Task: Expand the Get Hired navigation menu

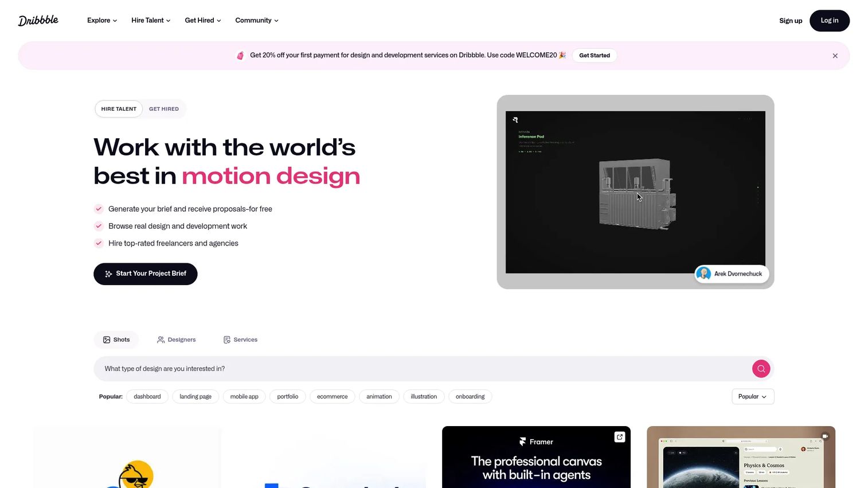Action: [x=203, y=21]
